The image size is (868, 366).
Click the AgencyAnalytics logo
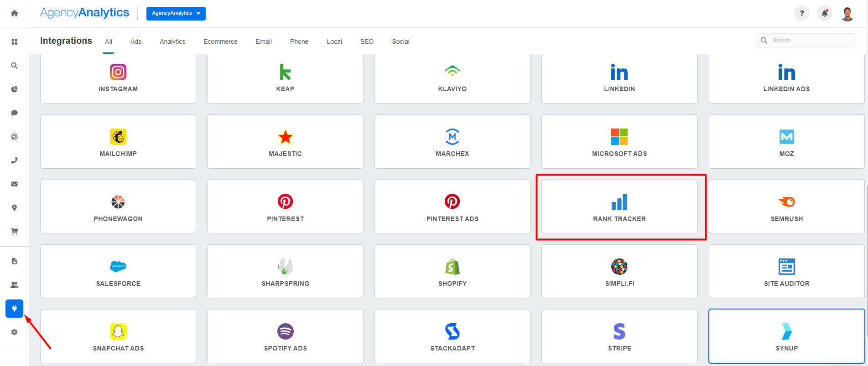pyautogui.click(x=85, y=13)
